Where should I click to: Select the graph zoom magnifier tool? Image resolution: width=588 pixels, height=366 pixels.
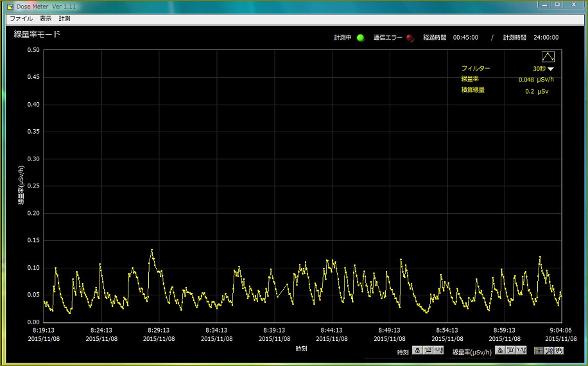pos(549,351)
